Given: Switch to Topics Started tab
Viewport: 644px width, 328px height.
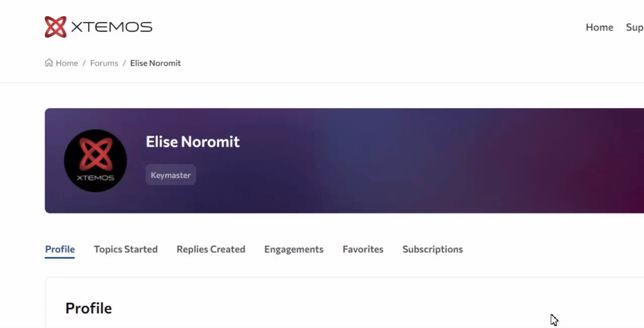Looking at the screenshot, I should (126, 250).
